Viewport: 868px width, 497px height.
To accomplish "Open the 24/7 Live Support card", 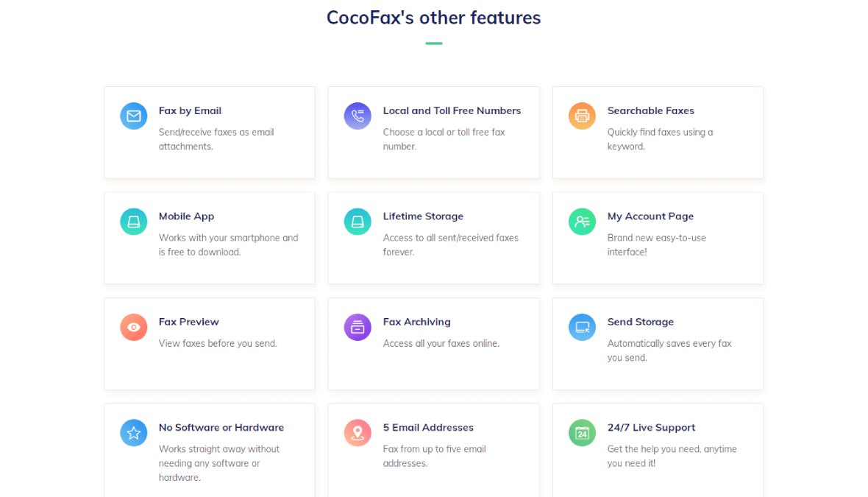I will tap(657, 449).
